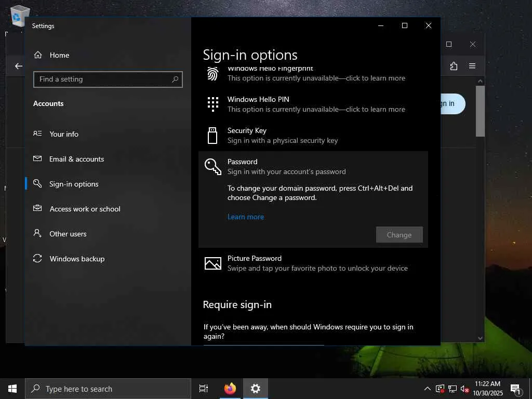
Task: Click the security warning tray icon
Action: [440, 389]
